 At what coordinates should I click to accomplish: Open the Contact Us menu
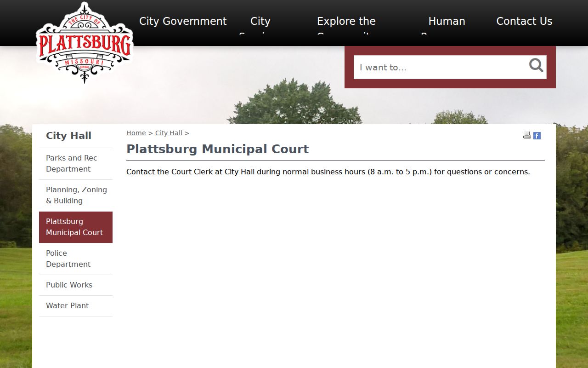524,22
